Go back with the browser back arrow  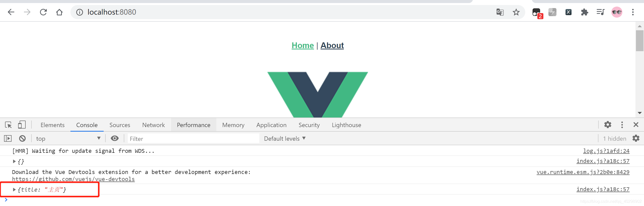click(11, 12)
